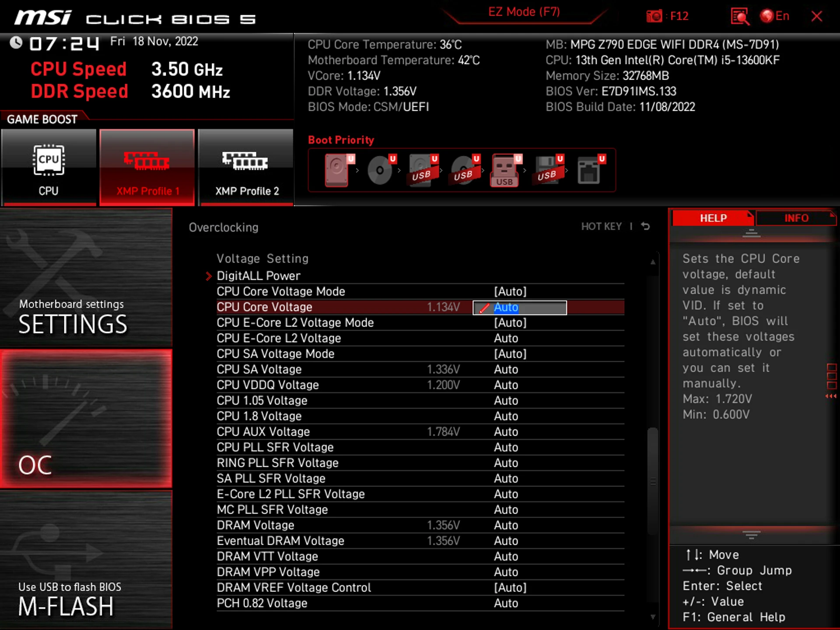Open DRAM VREF Voltage Control [Auto] dropdown
Screen dimensions: 840x630
coord(510,588)
